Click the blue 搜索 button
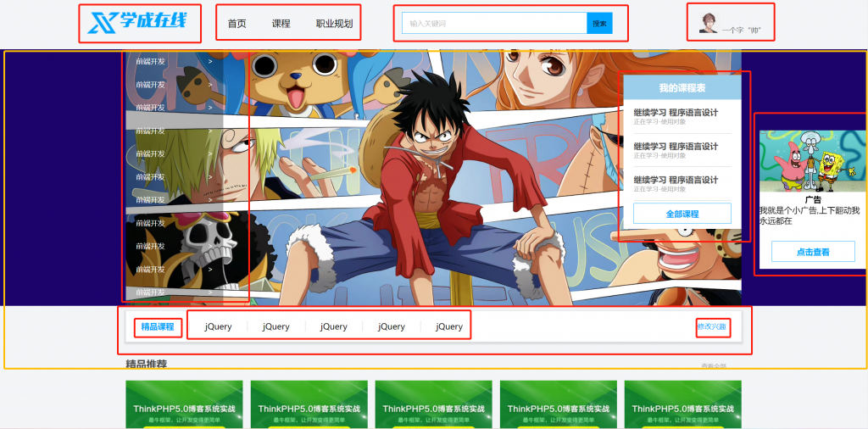Viewport: 868px width, 429px height. coord(599,23)
